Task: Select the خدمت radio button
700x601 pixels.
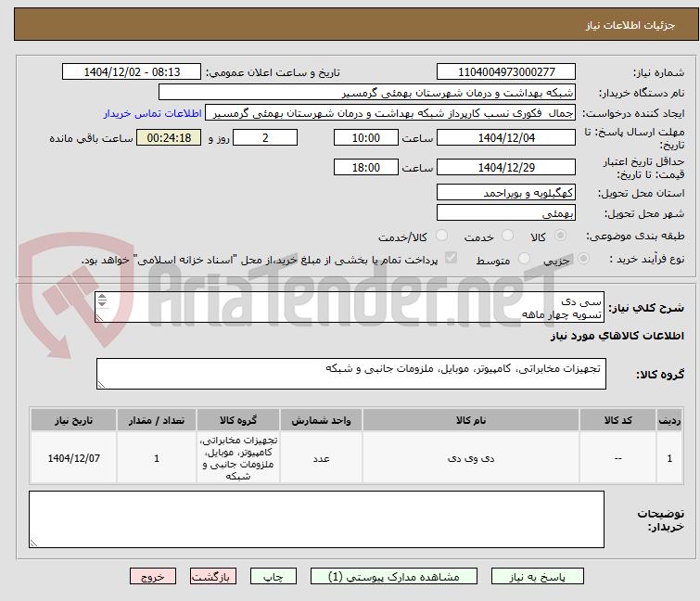Action: click(x=507, y=236)
